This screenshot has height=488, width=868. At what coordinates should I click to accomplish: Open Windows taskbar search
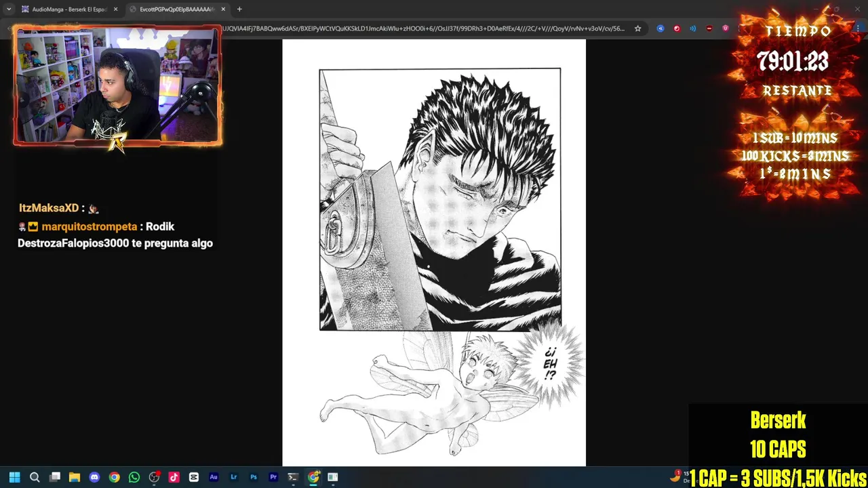[x=35, y=477]
